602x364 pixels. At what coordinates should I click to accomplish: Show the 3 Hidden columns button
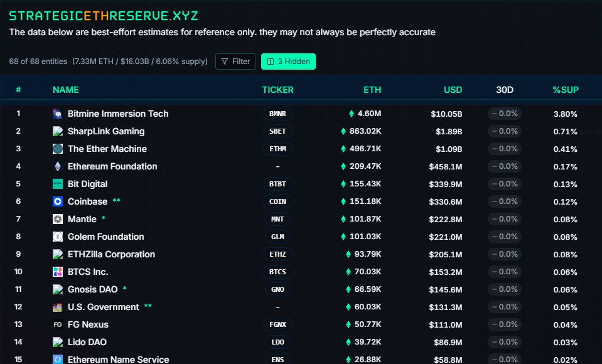288,62
